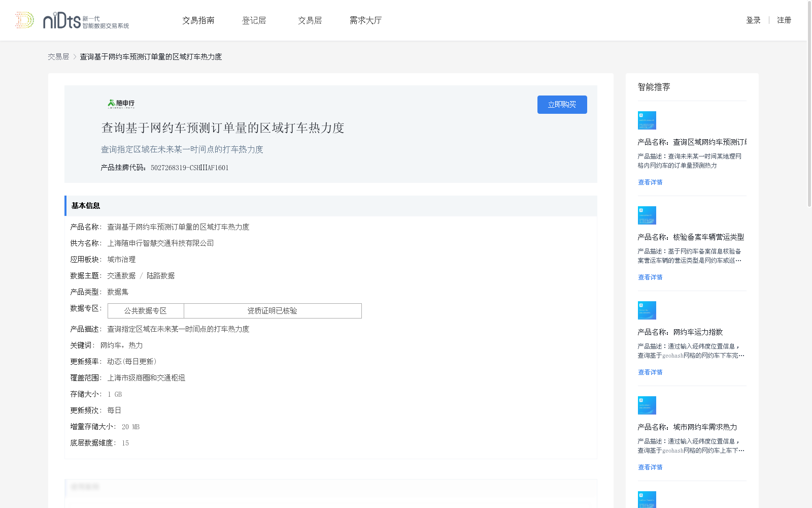
Task: Open the 城市网约车需求热力 product thumbnail
Action: [647, 405]
